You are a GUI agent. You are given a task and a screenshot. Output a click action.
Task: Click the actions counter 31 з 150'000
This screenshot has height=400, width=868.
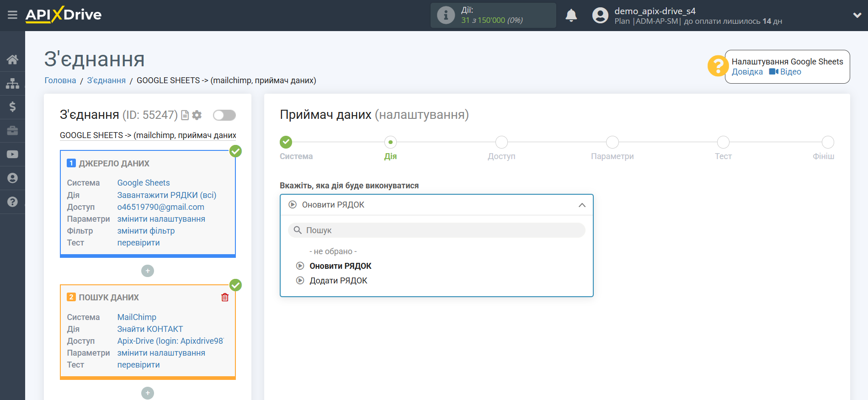(492, 20)
